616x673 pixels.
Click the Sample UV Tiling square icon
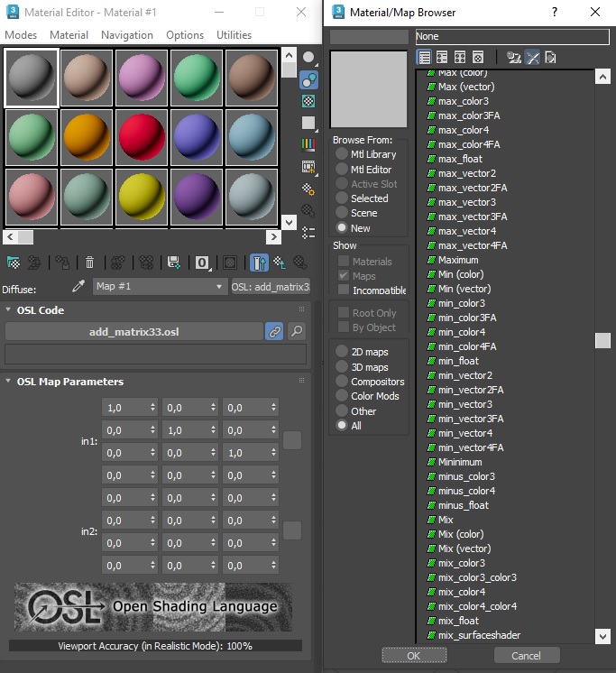tap(308, 124)
